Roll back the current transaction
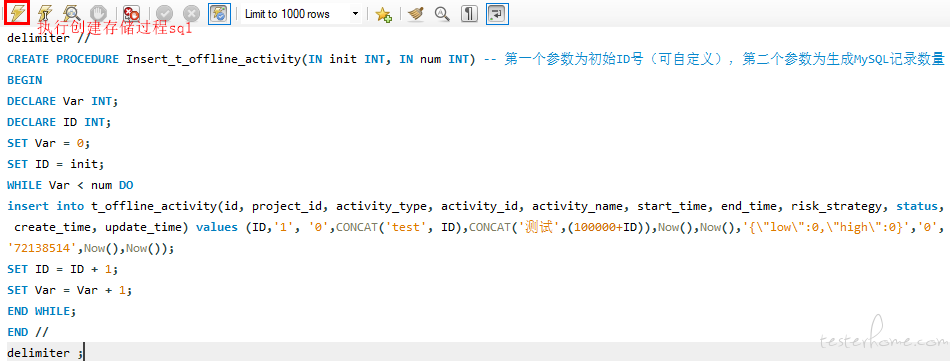Viewport: 950px width, 361px height. coord(191,13)
